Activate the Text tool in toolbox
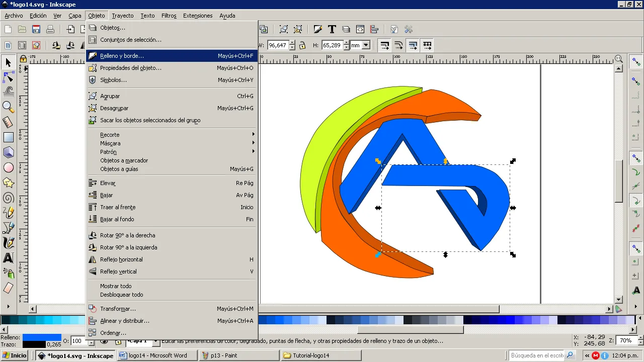 9,258
